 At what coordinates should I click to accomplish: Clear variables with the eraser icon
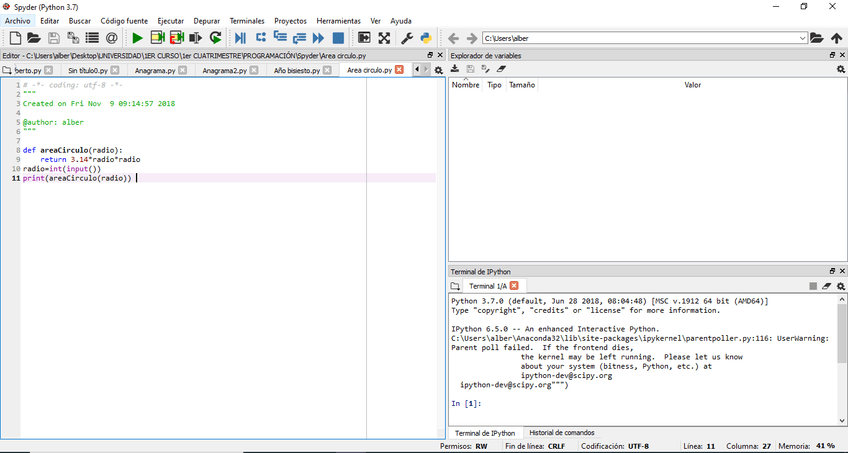point(502,69)
